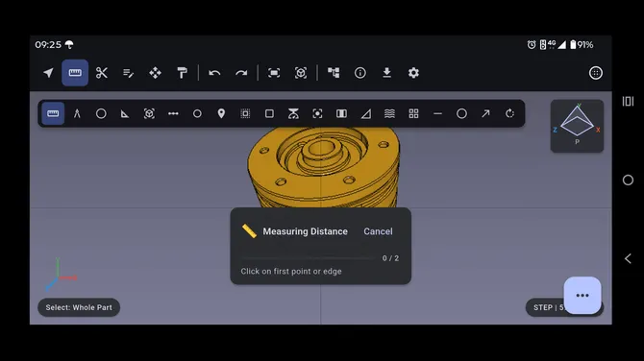Open the settings gear
Viewport: 644px width, 361px height.
click(x=413, y=73)
